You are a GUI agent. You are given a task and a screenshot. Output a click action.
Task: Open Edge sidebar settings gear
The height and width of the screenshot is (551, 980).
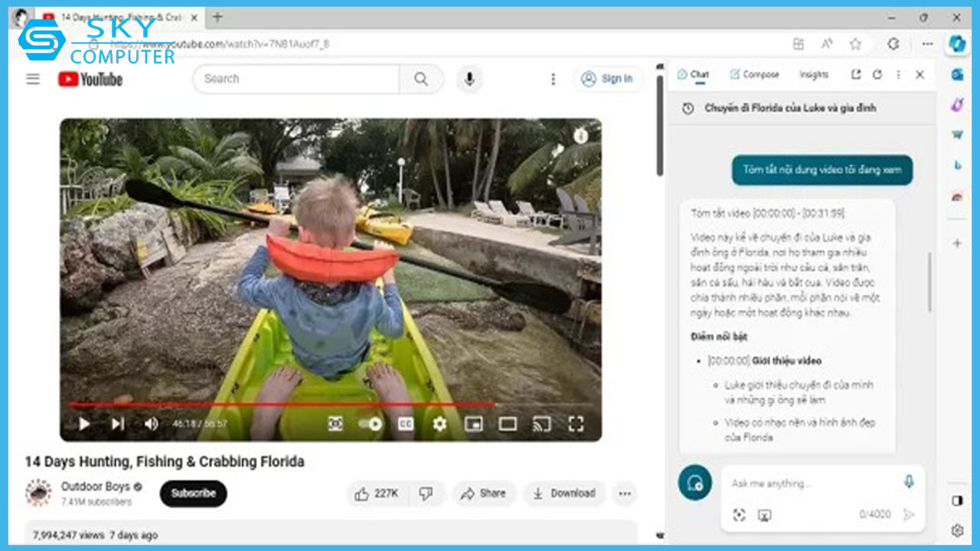tap(957, 530)
